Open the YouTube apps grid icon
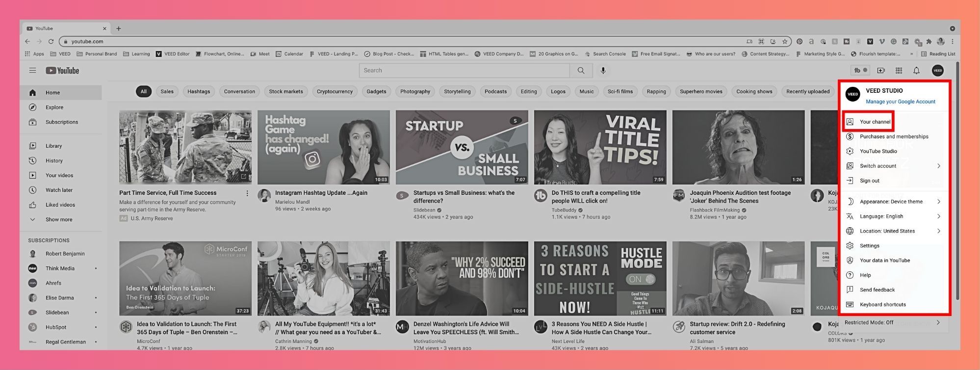The image size is (980, 370). coord(899,71)
